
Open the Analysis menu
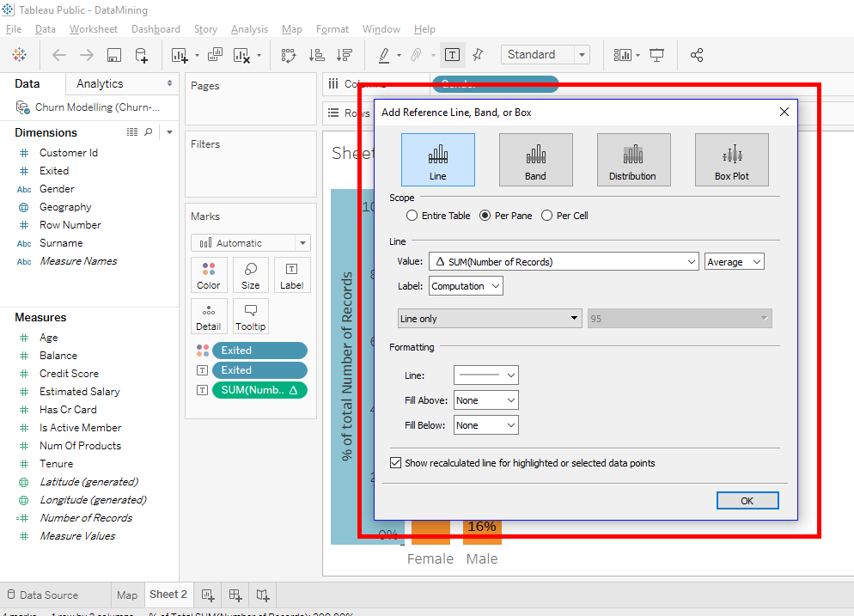tap(249, 29)
